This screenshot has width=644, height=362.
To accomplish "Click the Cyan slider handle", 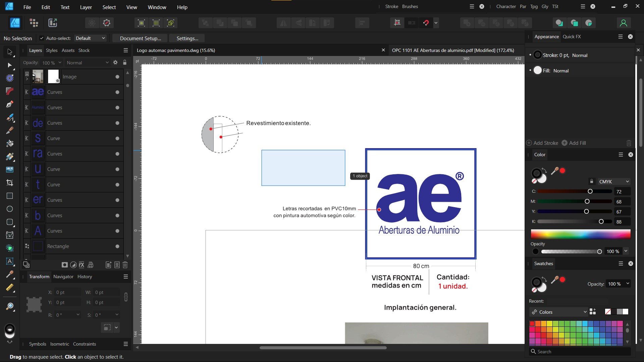I will tap(590, 191).
